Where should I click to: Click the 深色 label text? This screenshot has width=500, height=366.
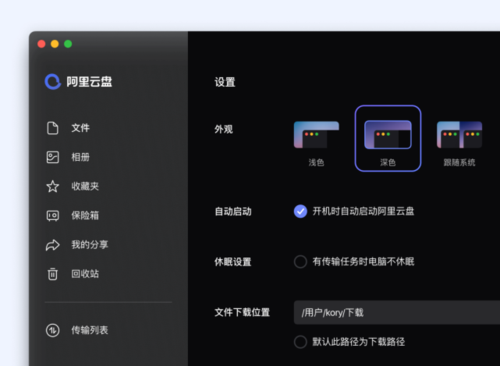(x=388, y=163)
